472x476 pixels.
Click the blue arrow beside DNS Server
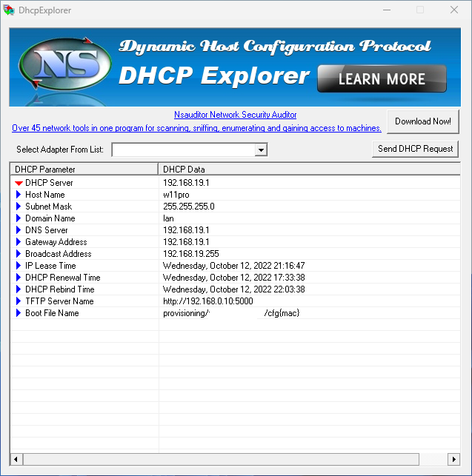[x=19, y=230]
